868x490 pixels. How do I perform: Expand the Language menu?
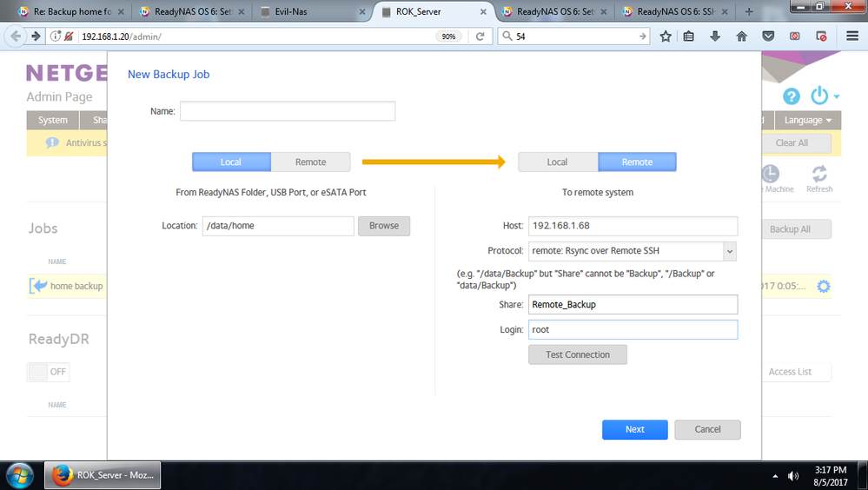tap(808, 120)
